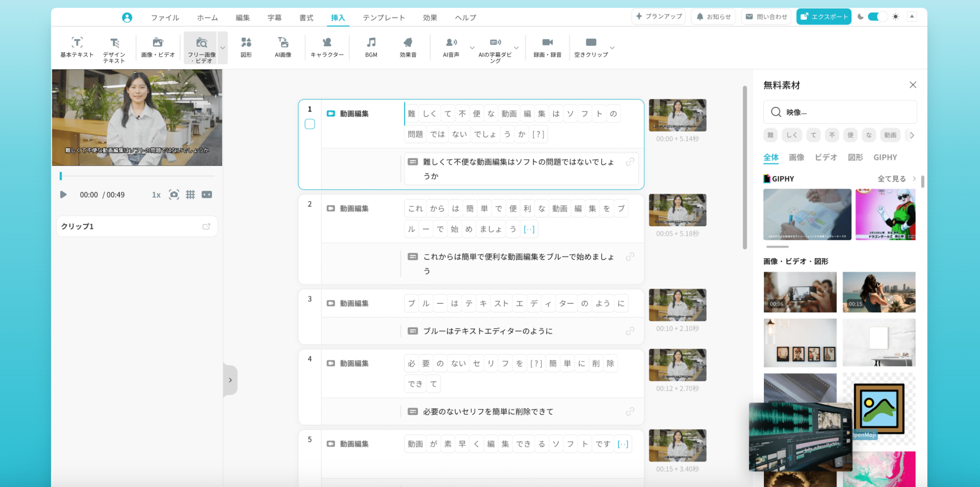Toggle the dark/light mode switch
980x487 pixels.
877,16
